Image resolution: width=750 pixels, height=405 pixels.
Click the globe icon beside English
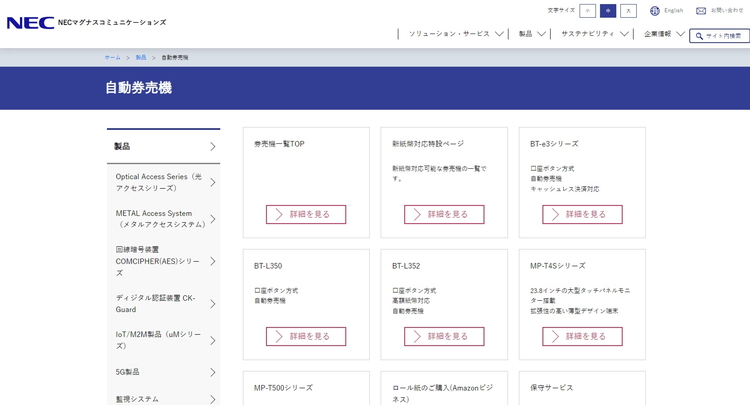click(x=655, y=11)
